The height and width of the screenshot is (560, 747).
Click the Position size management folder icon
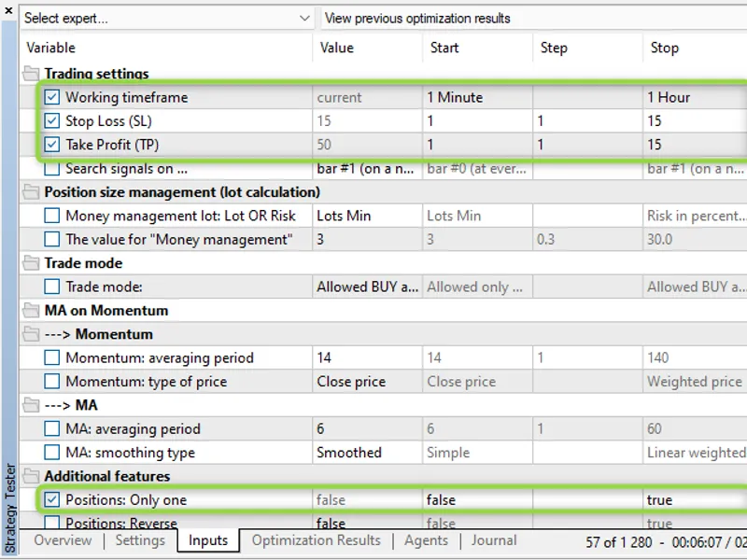(31, 192)
